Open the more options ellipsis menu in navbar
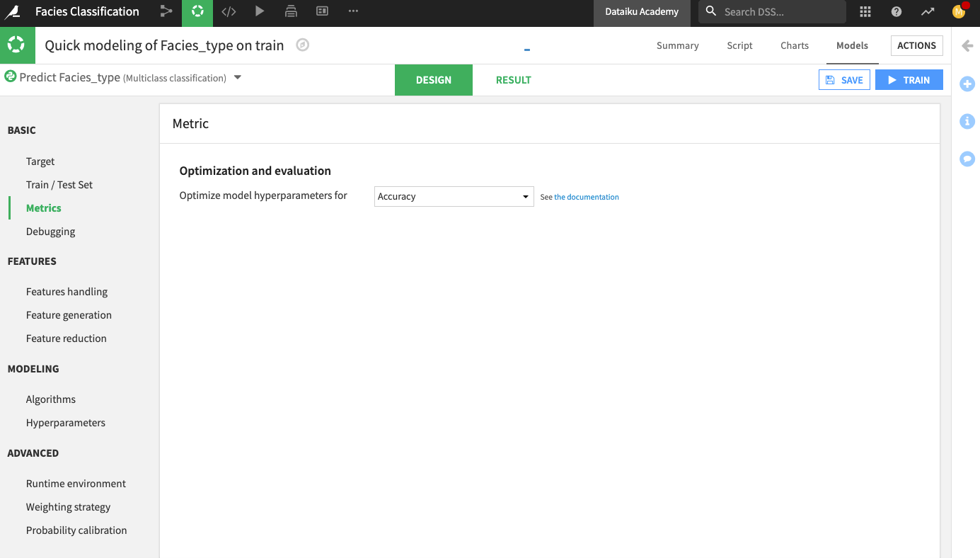The image size is (980, 558). (x=353, y=11)
